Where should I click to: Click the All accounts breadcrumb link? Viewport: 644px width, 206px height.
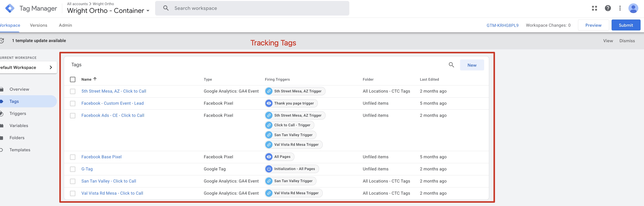77,4
